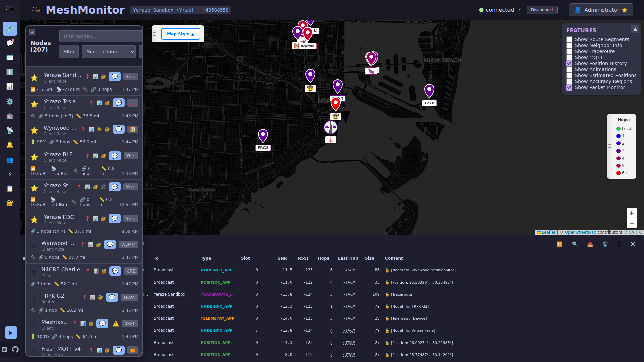Enable Show Route Segments
The image size is (644, 362).
[569, 39]
